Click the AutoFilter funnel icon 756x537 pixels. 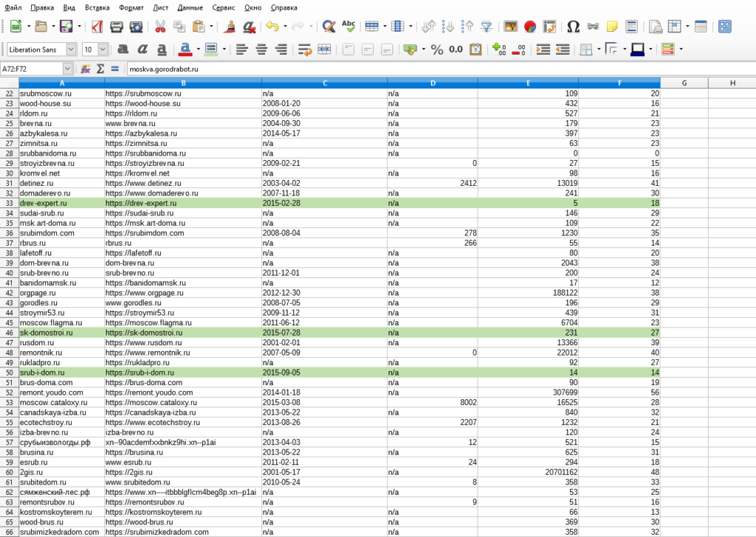point(486,27)
